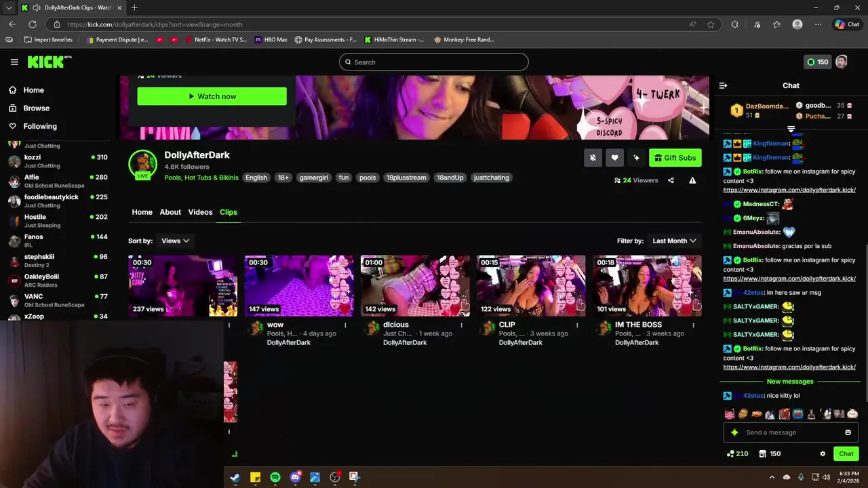868x488 pixels.
Task: Open the Sort by Views dropdown
Action: pyautogui.click(x=175, y=241)
